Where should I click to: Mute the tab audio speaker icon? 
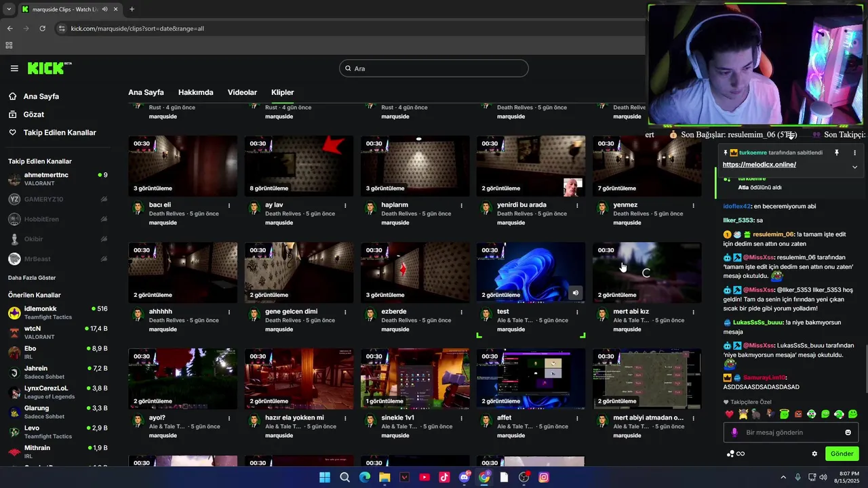coord(104,9)
